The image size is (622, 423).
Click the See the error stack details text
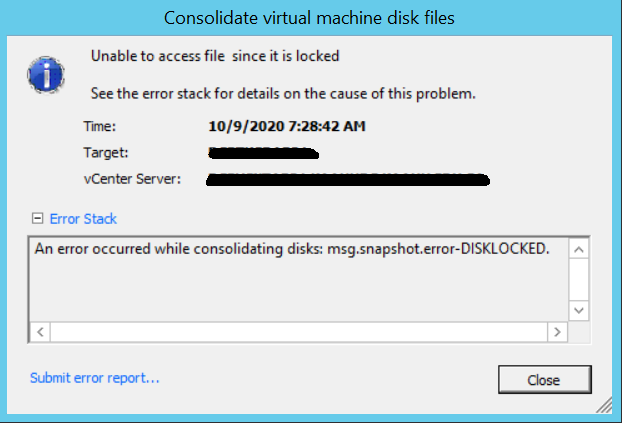(x=283, y=94)
